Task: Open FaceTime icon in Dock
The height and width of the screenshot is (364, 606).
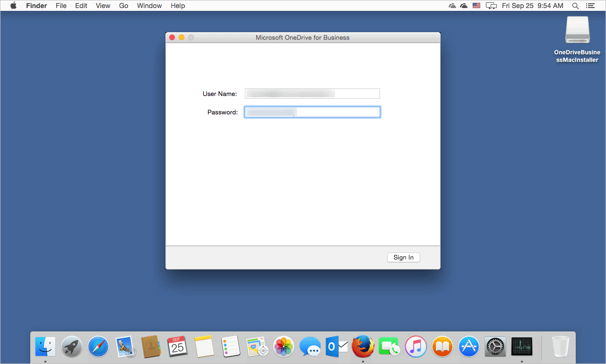Action: (x=390, y=347)
